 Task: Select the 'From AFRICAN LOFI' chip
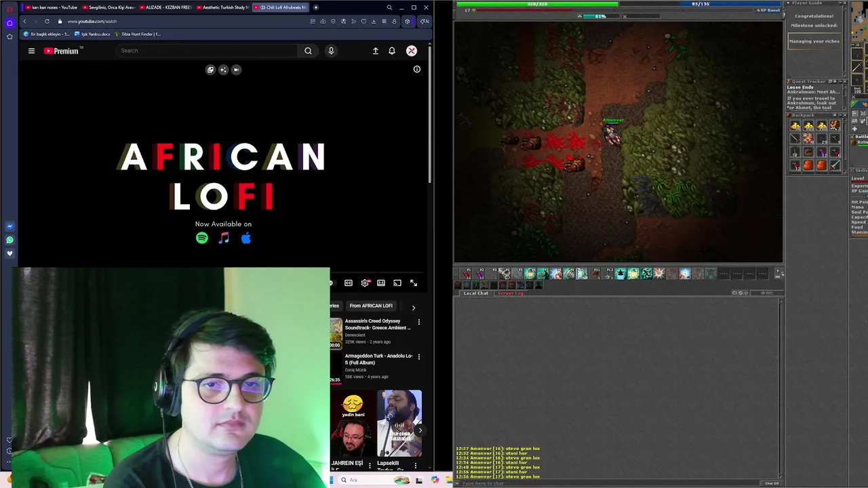[x=371, y=306]
